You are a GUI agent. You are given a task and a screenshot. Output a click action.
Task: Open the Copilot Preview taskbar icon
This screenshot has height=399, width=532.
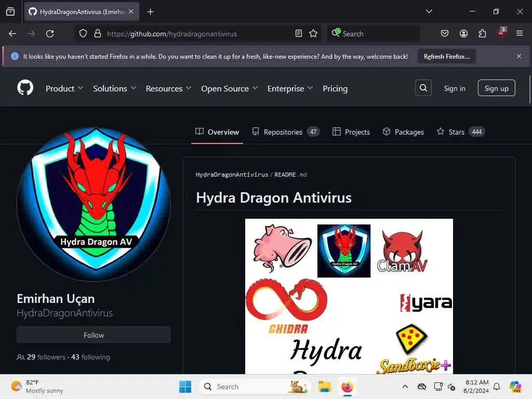point(515,387)
